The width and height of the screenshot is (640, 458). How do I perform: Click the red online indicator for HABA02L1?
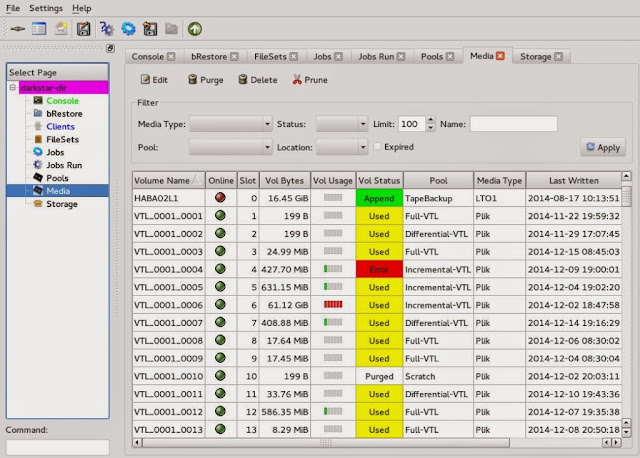click(220, 198)
